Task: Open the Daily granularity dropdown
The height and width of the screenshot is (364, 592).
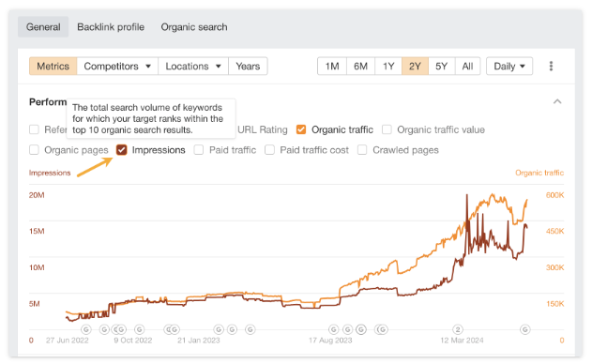Action: click(509, 66)
